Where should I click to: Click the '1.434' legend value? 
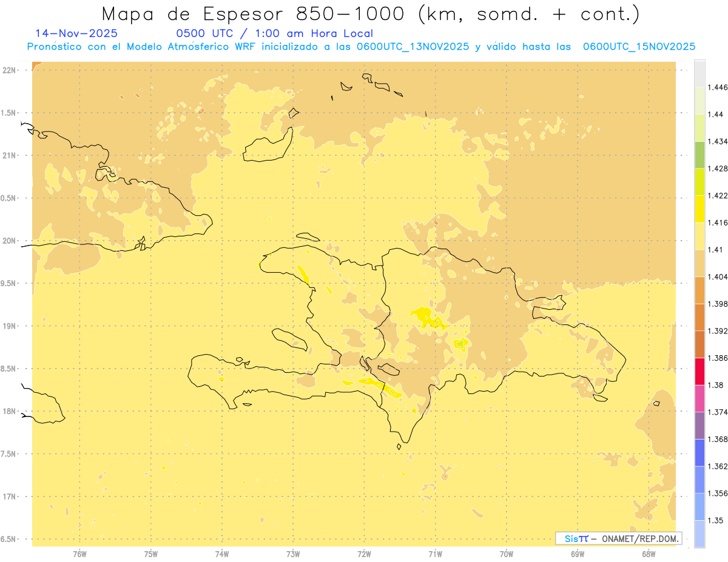(x=718, y=141)
